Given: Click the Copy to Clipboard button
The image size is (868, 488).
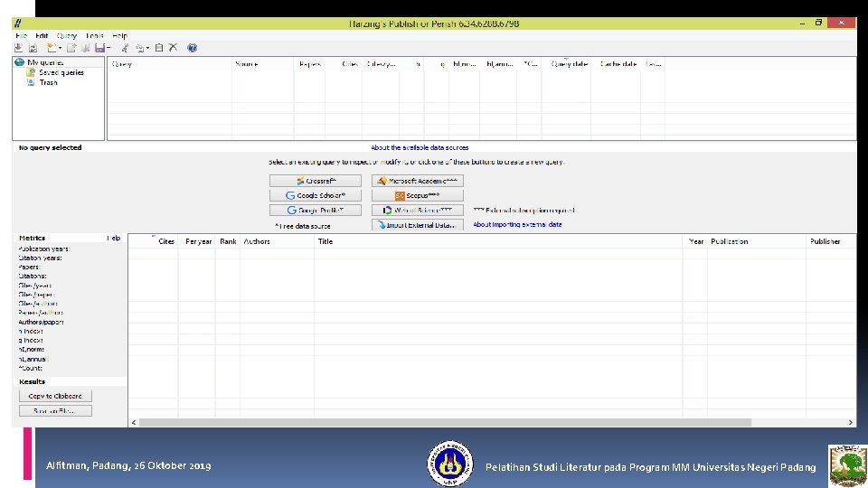Looking at the screenshot, I should pyautogui.click(x=55, y=396).
